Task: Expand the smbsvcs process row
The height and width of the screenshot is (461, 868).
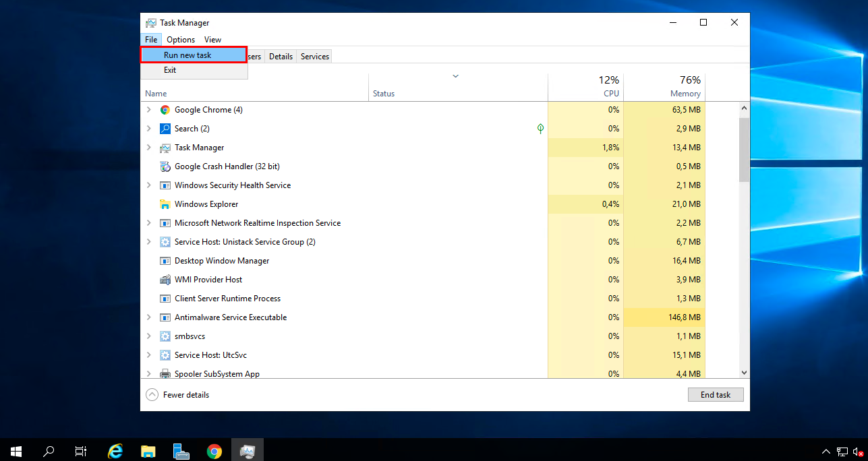Action: pos(149,336)
